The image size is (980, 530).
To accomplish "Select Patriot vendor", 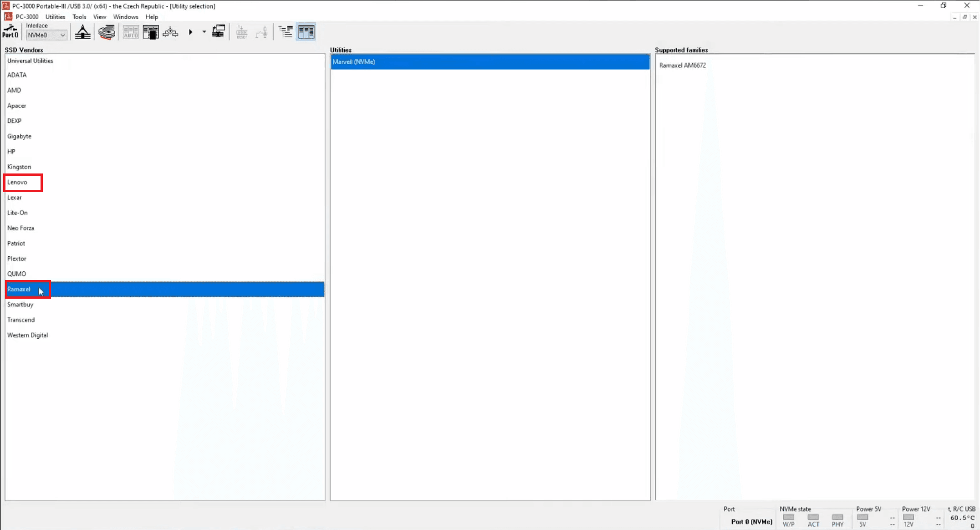I will pyautogui.click(x=165, y=243).
